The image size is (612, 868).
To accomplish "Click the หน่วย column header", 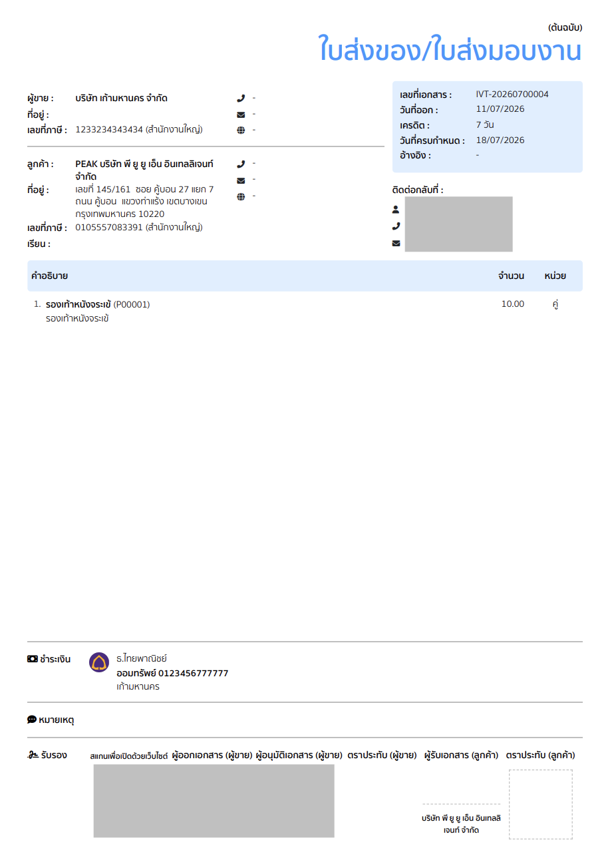I will pos(555,276).
